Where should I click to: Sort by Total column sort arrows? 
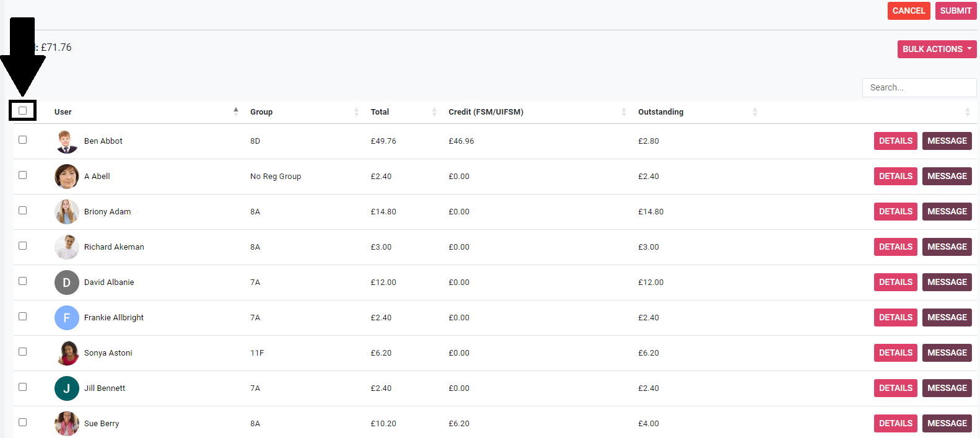tap(434, 112)
